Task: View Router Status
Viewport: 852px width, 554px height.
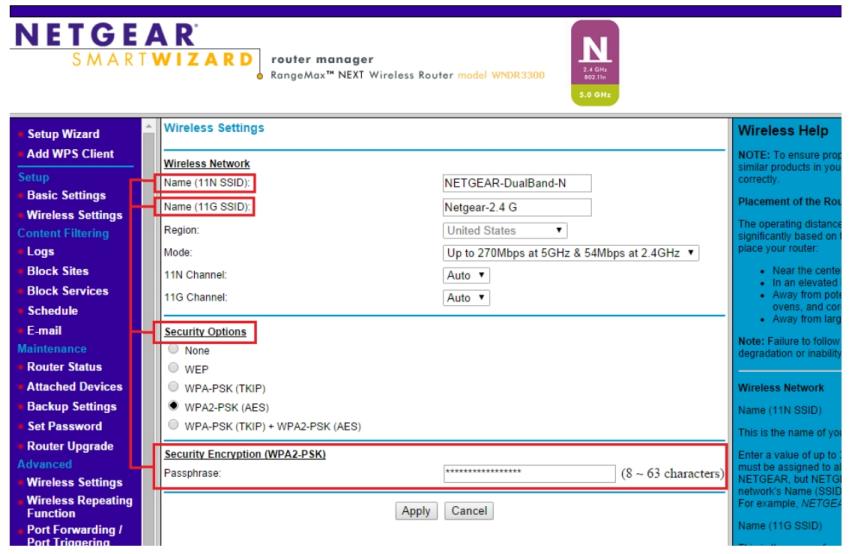Action: [64, 367]
